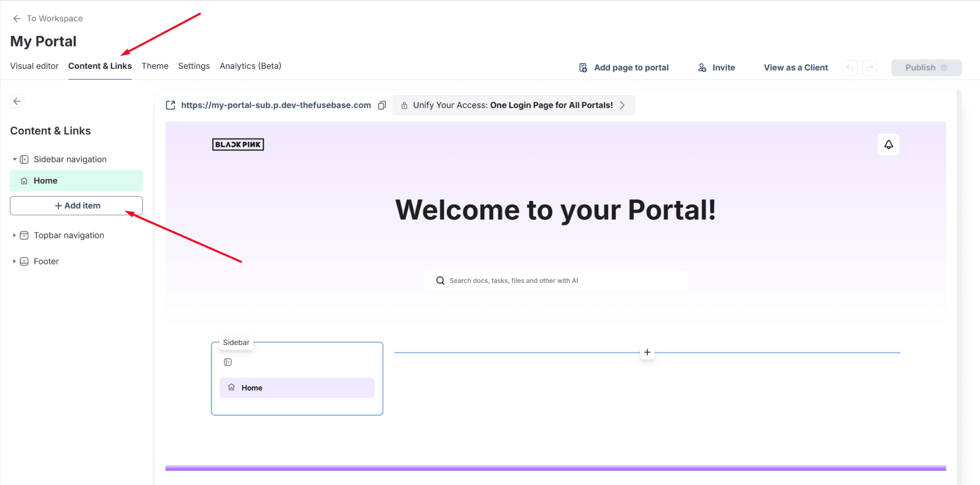Collapse the Sidebar navigation tree
Image resolution: width=980 pixels, height=485 pixels.
coord(15,159)
